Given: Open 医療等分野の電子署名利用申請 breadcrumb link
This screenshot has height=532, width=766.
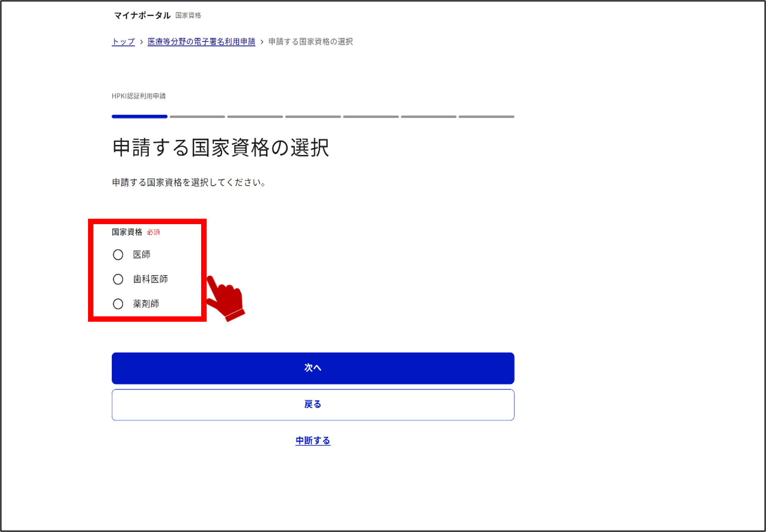Looking at the screenshot, I should (x=201, y=42).
